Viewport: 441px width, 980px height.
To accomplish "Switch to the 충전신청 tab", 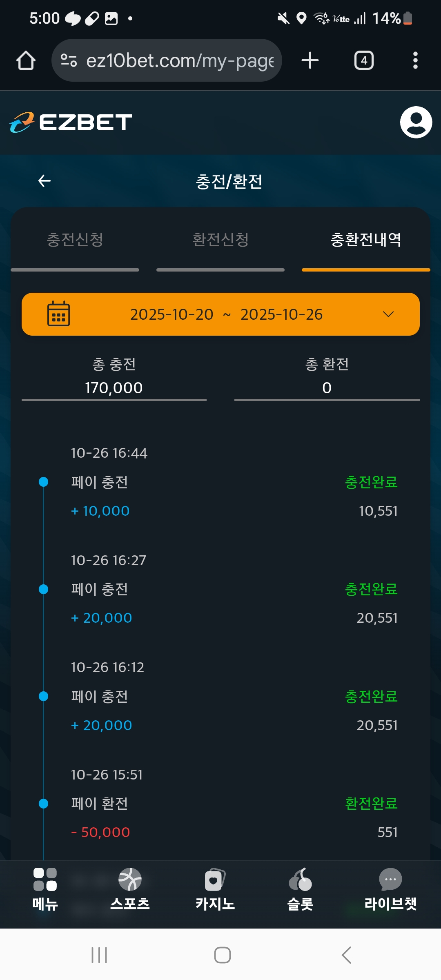I will [75, 240].
